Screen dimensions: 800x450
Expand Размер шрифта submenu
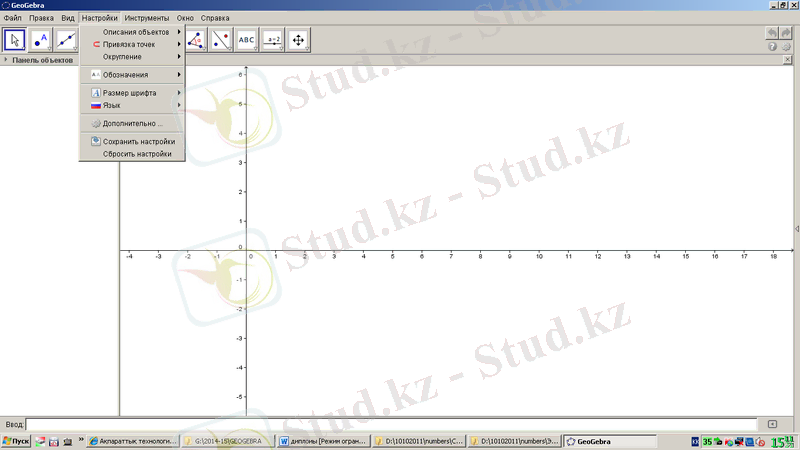click(x=132, y=93)
